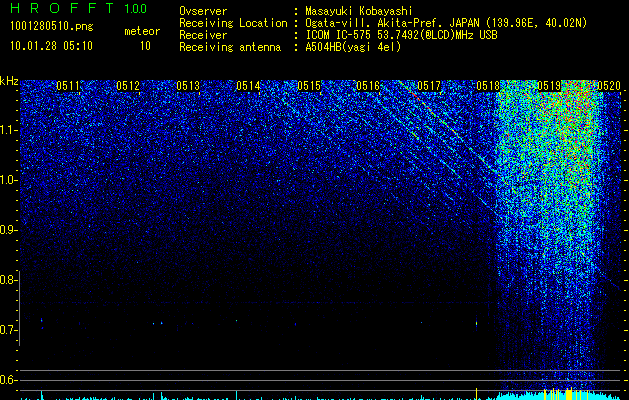Click the 'meteor' count label
629x400 pixels.
142,31
